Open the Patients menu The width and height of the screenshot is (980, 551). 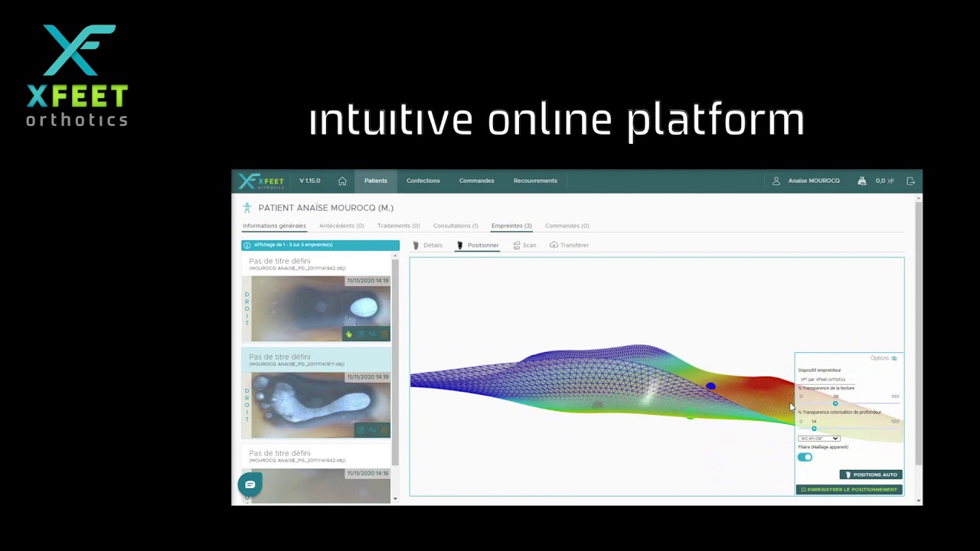[376, 181]
